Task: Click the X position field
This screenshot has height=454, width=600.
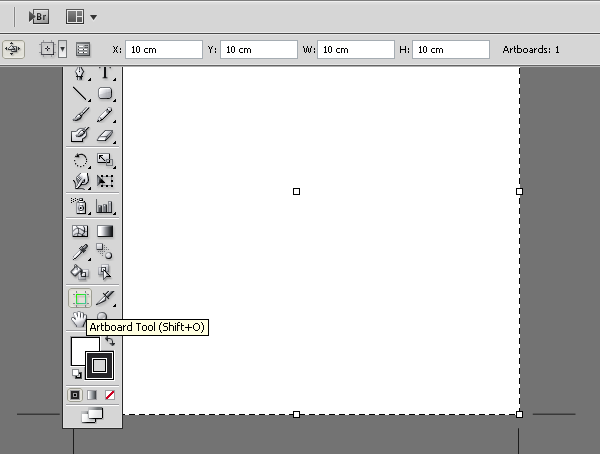Action: pyautogui.click(x=164, y=50)
